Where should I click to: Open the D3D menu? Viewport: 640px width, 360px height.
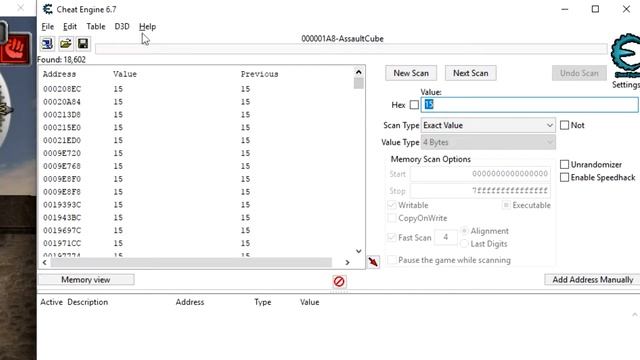pos(122,27)
